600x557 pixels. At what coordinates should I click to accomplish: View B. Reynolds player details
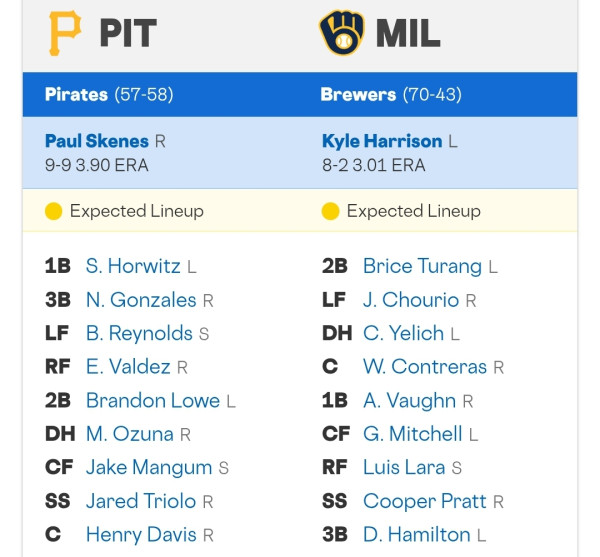coord(139,333)
